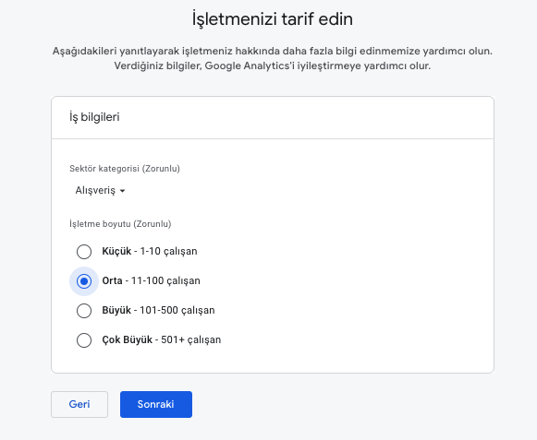Screen dimensions: 537x440
Task: Select the Küçük radio button circle
Action: click(84, 252)
